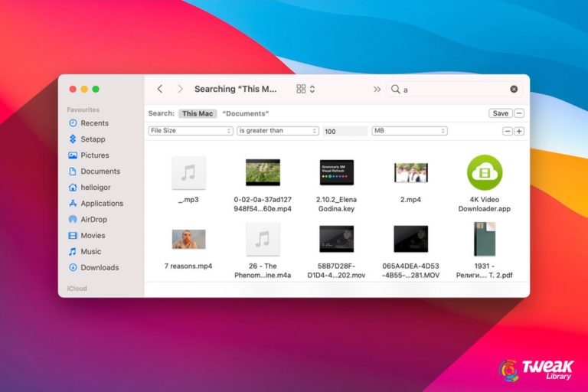Select the 58B7D28F mov thumbnail
The image size is (588, 392).
pyautogui.click(x=336, y=239)
